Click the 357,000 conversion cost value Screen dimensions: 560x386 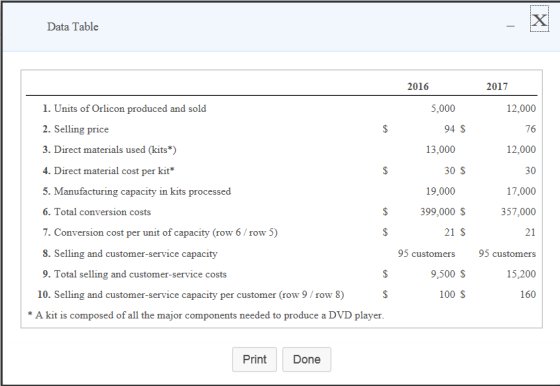pyautogui.click(x=518, y=212)
